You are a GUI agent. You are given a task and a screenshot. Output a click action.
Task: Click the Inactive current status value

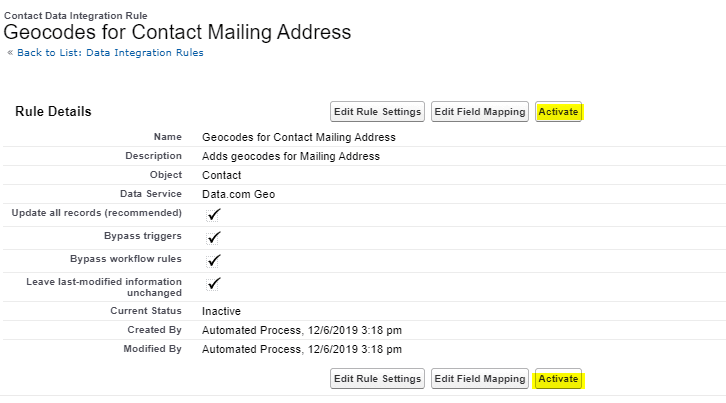[x=221, y=311]
